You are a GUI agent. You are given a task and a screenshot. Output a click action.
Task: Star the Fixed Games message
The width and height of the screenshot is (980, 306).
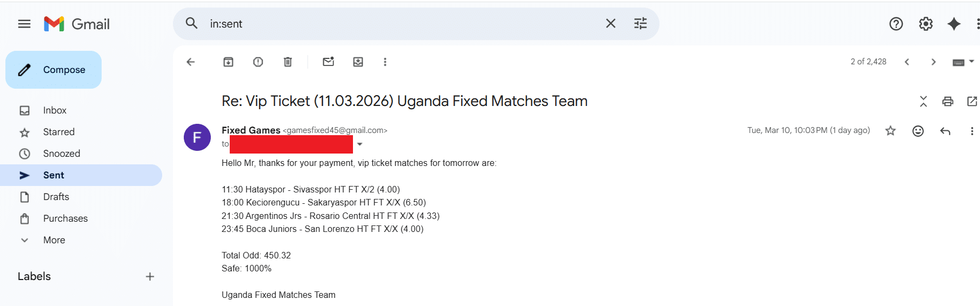pos(890,131)
